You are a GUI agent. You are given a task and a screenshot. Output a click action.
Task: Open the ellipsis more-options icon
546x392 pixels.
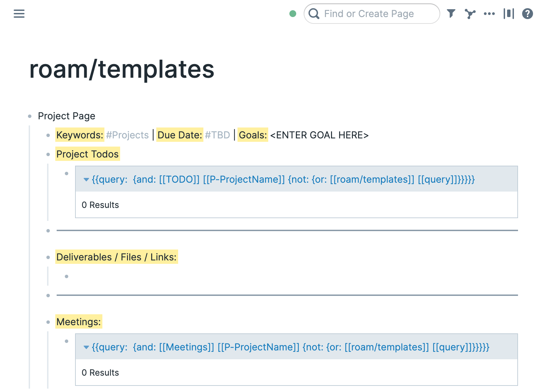[489, 14]
